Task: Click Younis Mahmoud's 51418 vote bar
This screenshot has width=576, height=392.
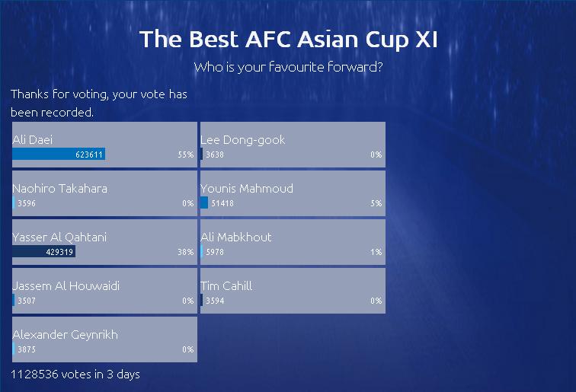Action: (204, 203)
